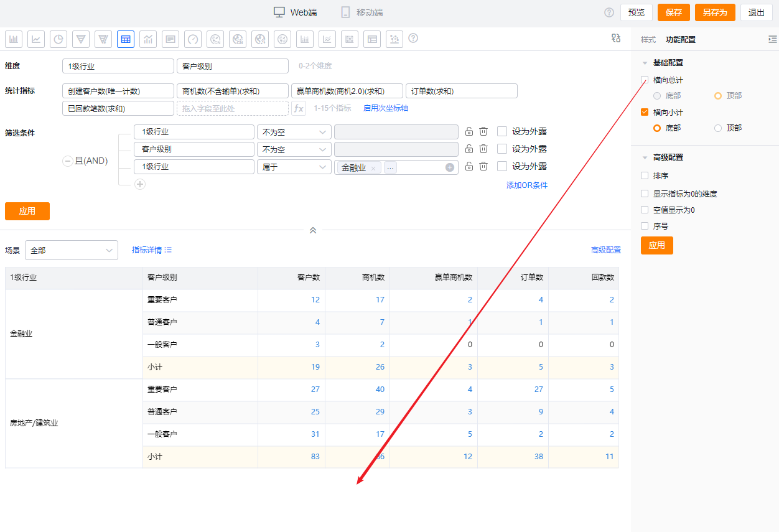779x532 pixels.
Task: Click the 添加OR条件 link
Action: (526, 185)
